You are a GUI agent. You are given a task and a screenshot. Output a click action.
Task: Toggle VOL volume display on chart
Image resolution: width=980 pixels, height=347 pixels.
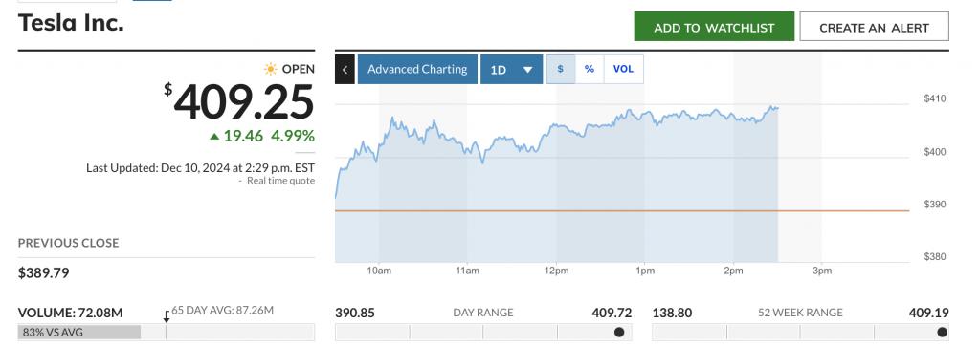(623, 69)
